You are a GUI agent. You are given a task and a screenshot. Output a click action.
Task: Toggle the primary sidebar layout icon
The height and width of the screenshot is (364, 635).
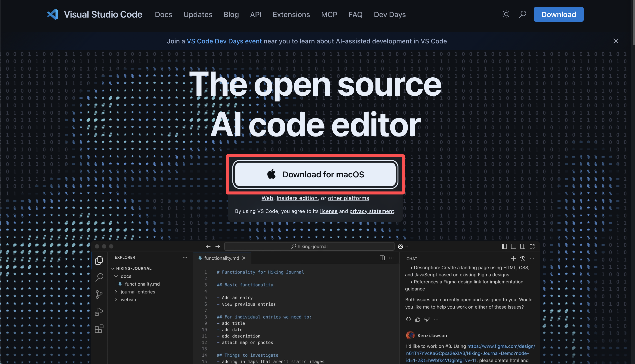pos(504,246)
